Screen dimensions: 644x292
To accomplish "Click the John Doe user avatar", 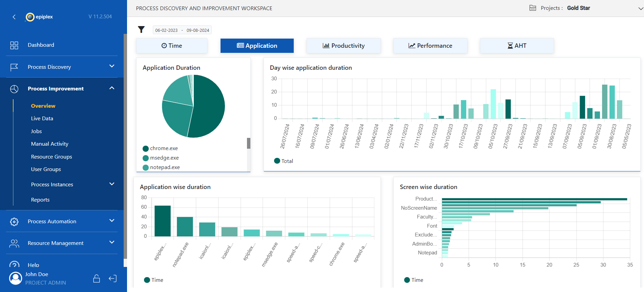I will click(16, 278).
